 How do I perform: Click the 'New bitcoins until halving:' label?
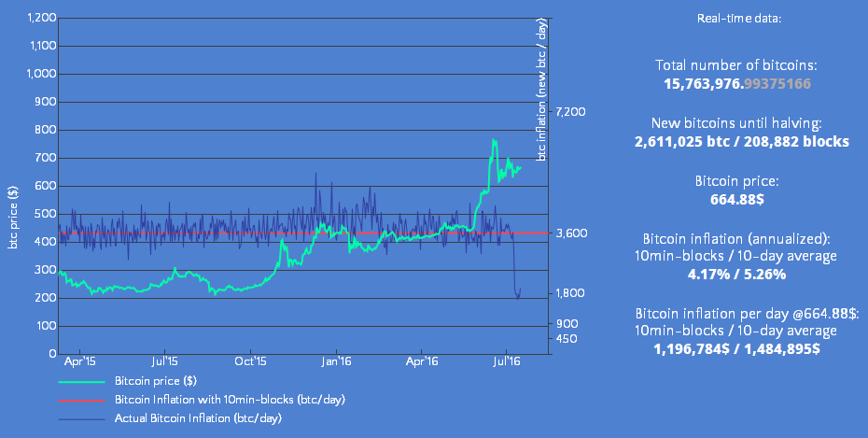(736, 123)
